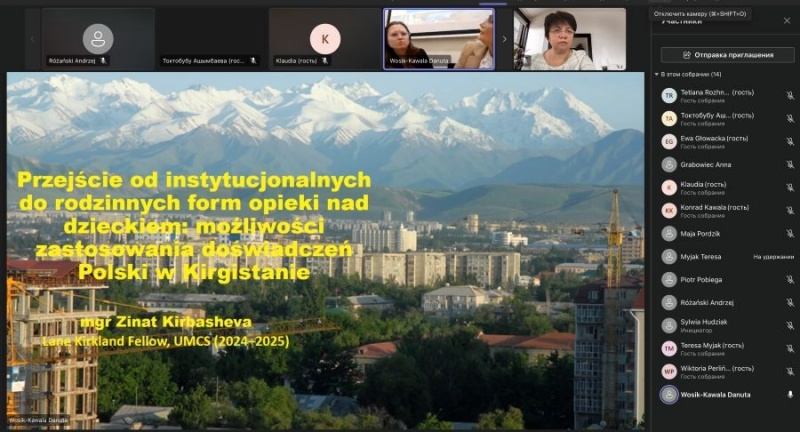Click the Отправка приглашения button
Viewport: 800px width, 432px height.
[727, 54]
